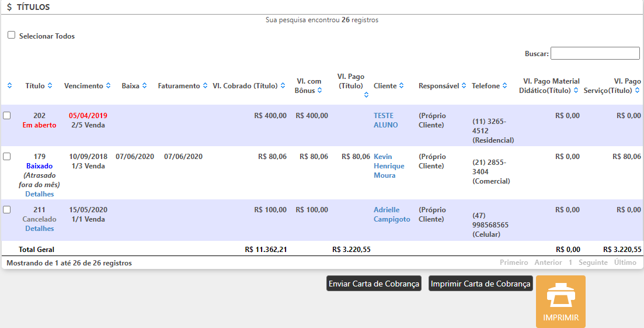This screenshot has height=328, width=644.
Task: Go to Último page
Action: 625,263
